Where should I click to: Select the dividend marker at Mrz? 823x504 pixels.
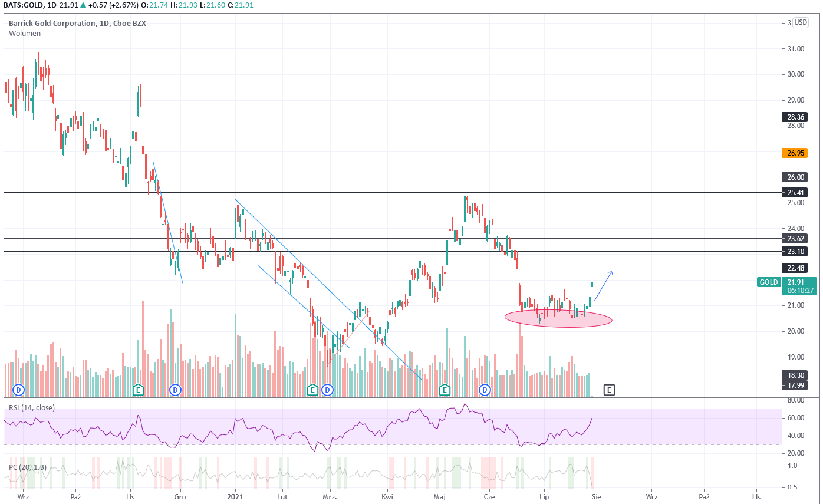(x=328, y=390)
